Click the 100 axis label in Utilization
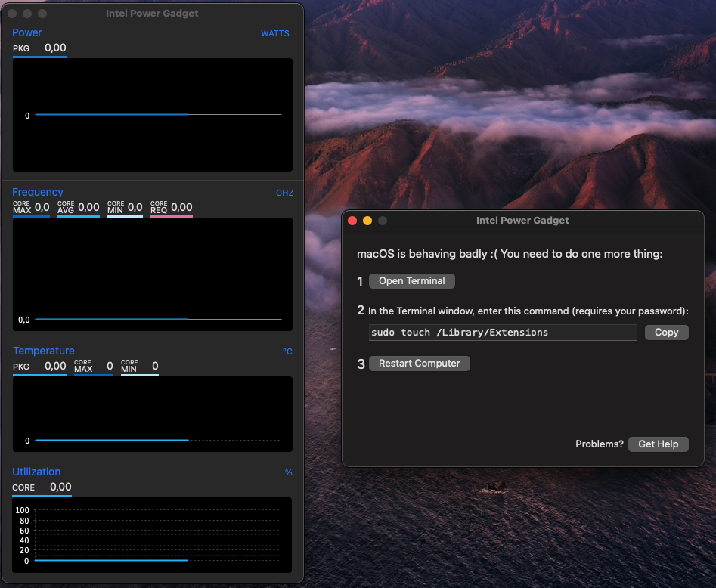Screen dimensions: 716x588 (x=22, y=510)
